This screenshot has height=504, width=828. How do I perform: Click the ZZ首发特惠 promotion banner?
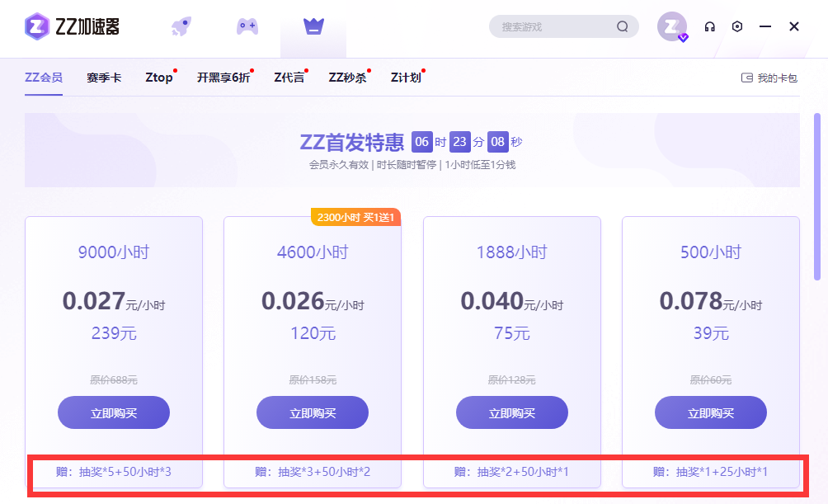pyautogui.click(x=412, y=150)
